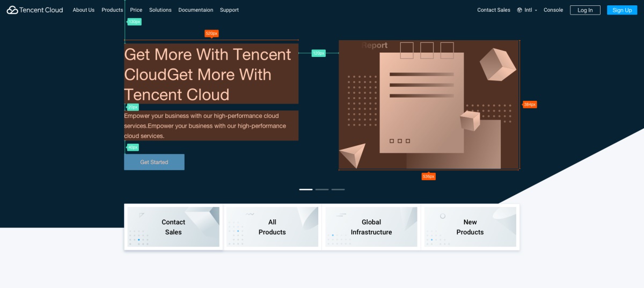Open the Contact Sales card
644x288 pixels.
tap(173, 227)
